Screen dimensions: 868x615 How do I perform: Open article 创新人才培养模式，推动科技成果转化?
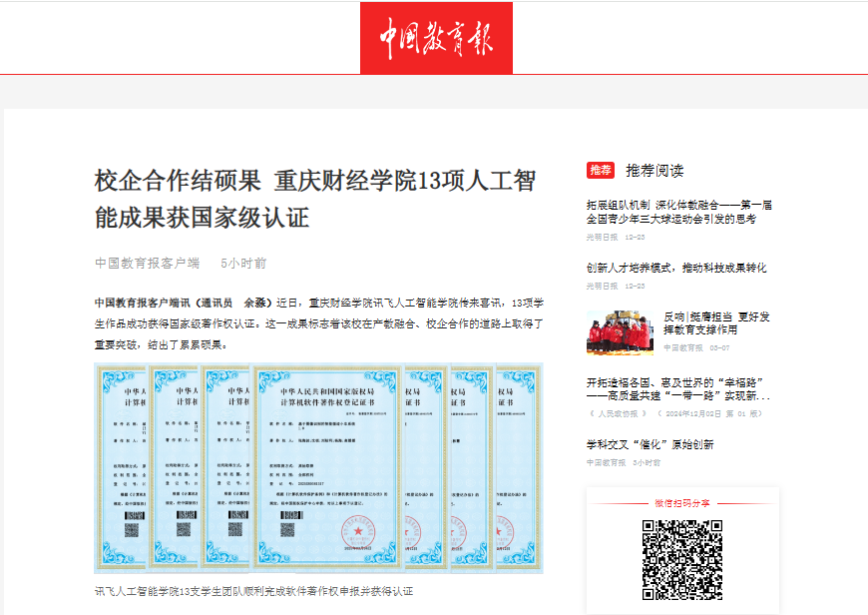click(x=676, y=268)
